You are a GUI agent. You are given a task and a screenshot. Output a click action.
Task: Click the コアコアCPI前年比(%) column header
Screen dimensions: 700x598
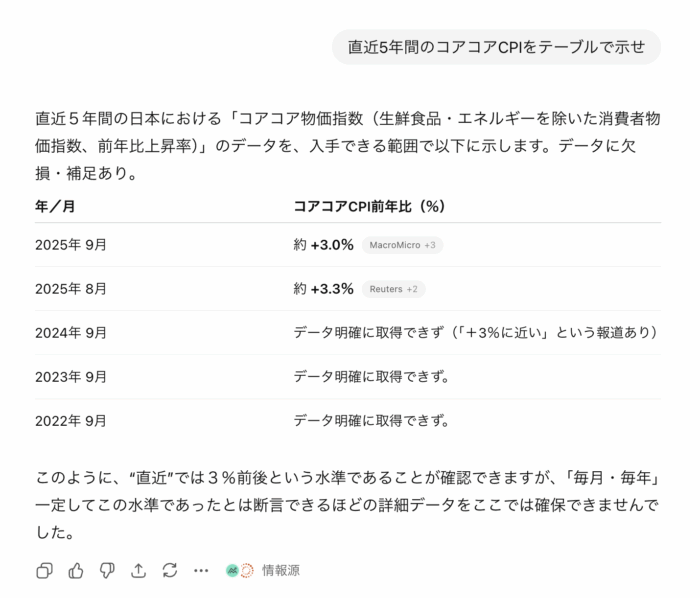click(x=368, y=206)
